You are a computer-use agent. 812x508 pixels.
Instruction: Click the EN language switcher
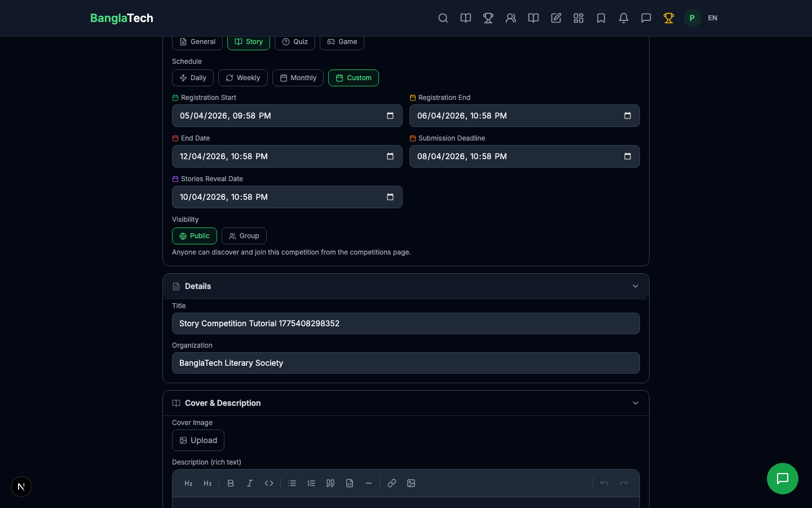[x=712, y=18]
